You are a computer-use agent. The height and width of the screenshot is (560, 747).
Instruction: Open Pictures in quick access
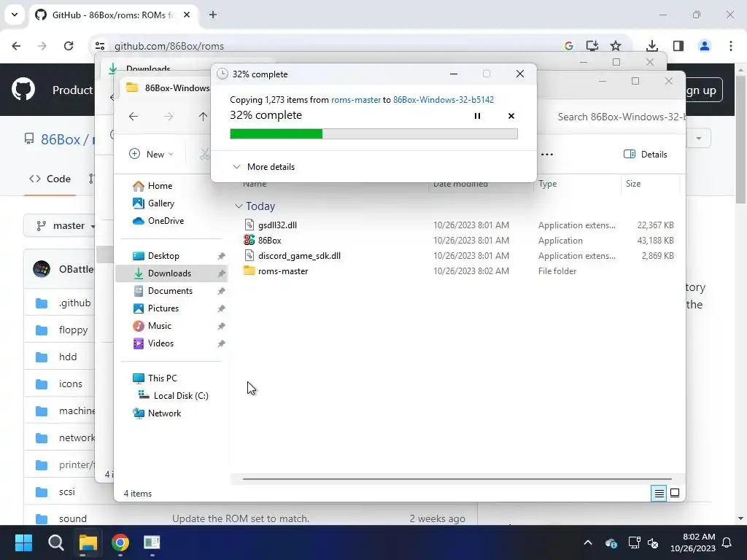click(163, 308)
